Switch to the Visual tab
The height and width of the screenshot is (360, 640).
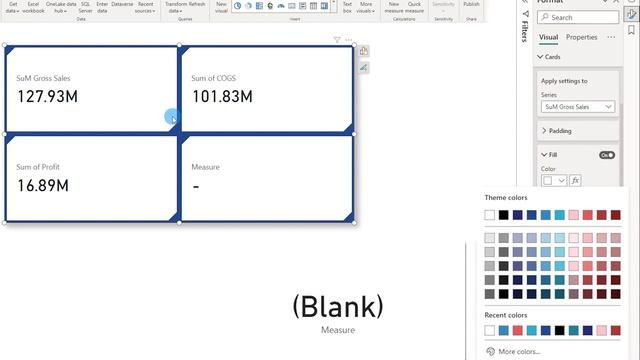click(548, 37)
